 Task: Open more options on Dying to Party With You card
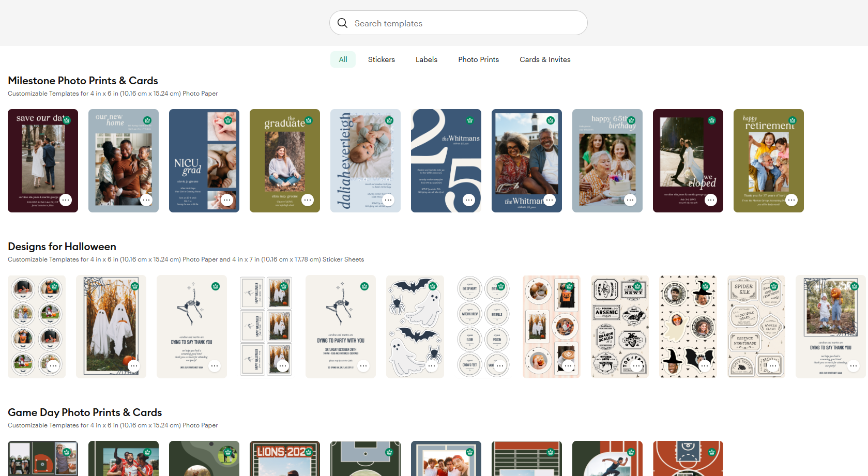(363, 366)
